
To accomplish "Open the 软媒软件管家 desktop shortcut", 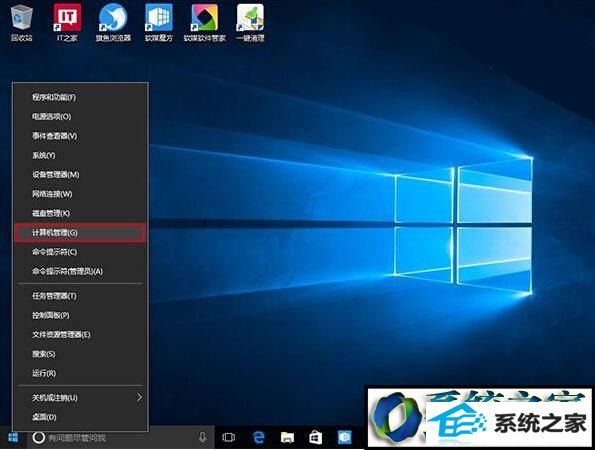I will pyautogui.click(x=205, y=23).
